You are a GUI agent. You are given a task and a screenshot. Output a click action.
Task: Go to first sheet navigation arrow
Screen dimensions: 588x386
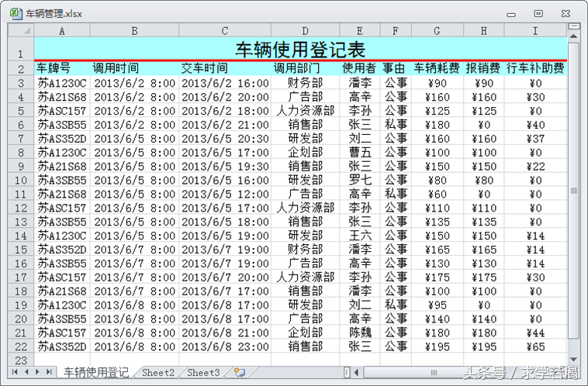[15, 372]
